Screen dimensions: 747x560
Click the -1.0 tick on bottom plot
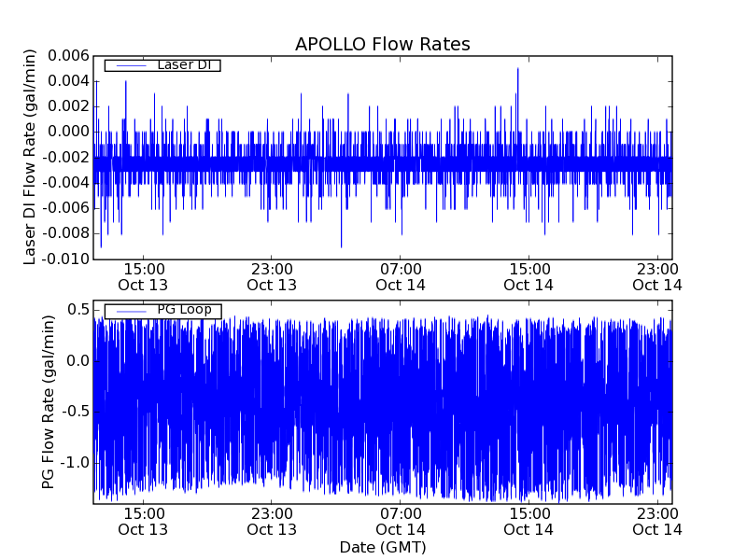pyautogui.click(x=75, y=463)
